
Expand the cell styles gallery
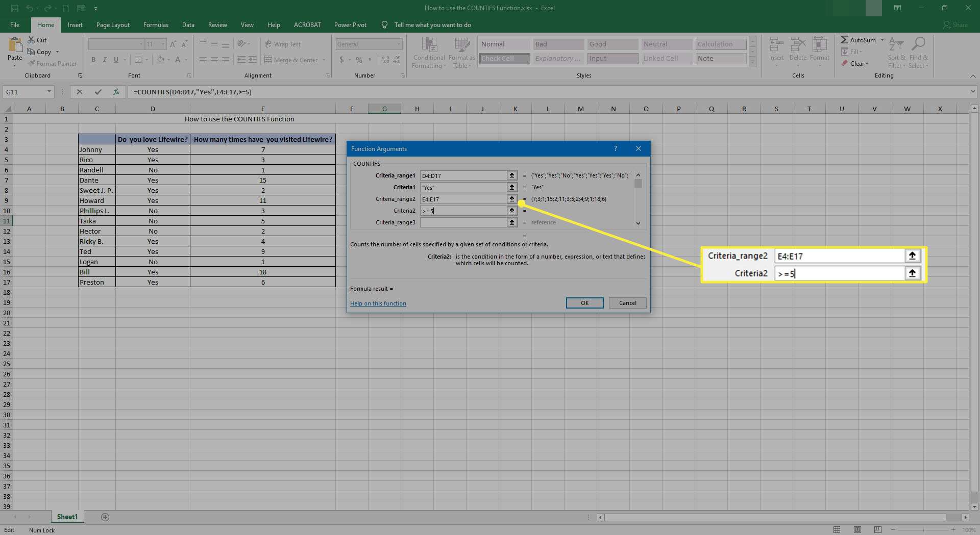pyautogui.click(x=752, y=62)
